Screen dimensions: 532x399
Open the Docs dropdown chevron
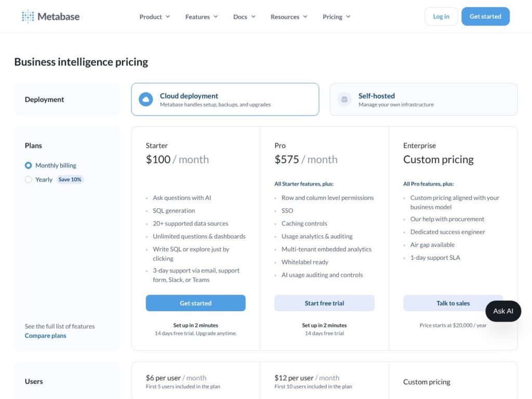[x=254, y=17]
